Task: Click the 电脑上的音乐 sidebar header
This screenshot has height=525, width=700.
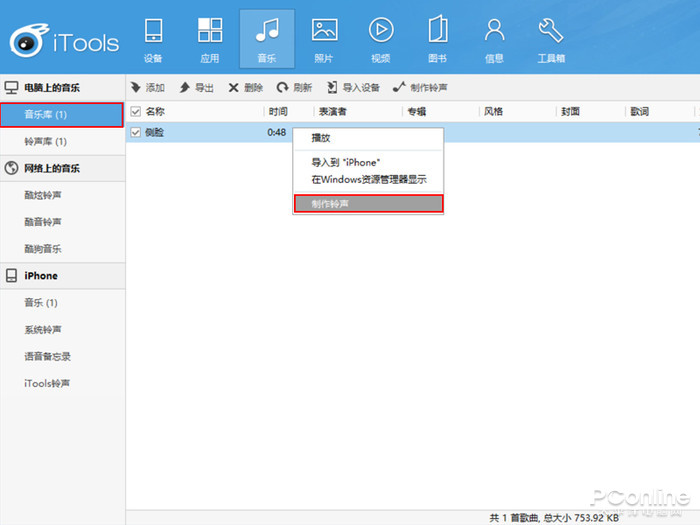Action: [62, 88]
